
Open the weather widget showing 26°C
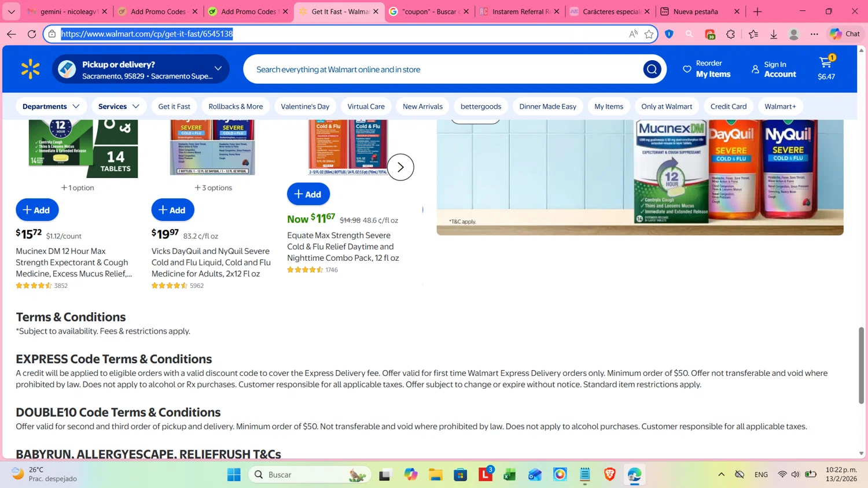pos(45,475)
